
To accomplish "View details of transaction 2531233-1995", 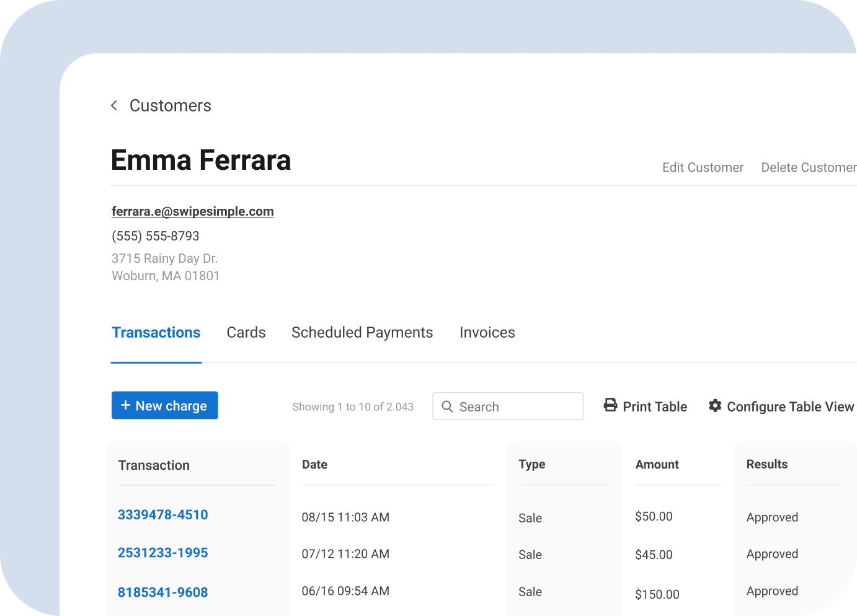I will pos(162,552).
